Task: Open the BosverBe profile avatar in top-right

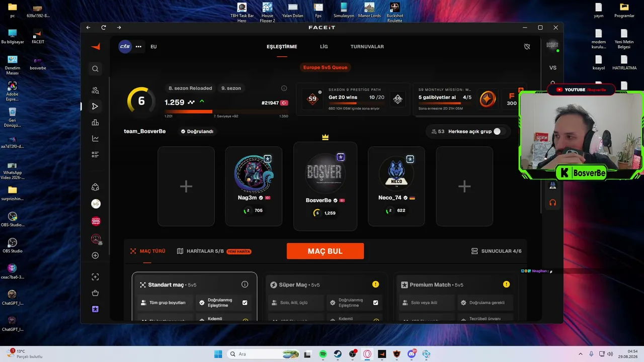Action: (552, 45)
